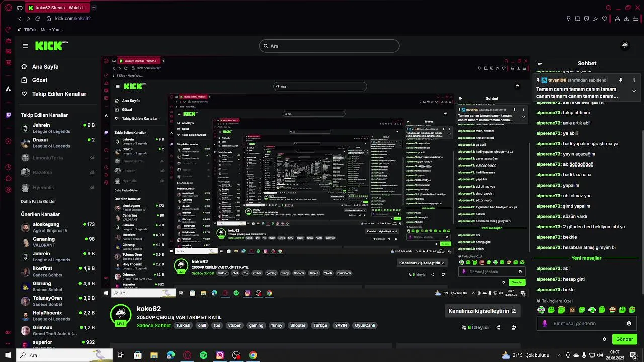Click the koko62 LIVE avatar
The height and width of the screenshot is (362, 644).
pos(121,316)
